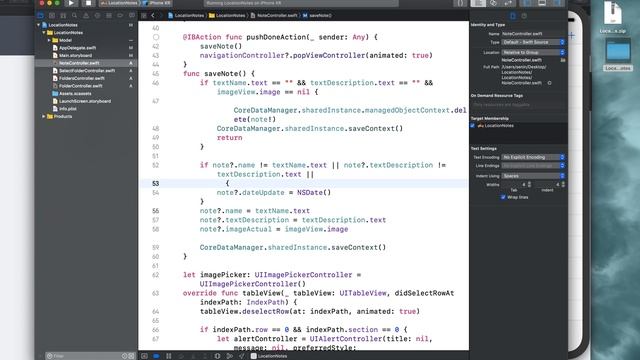Open the Report navigator icon

(132, 16)
